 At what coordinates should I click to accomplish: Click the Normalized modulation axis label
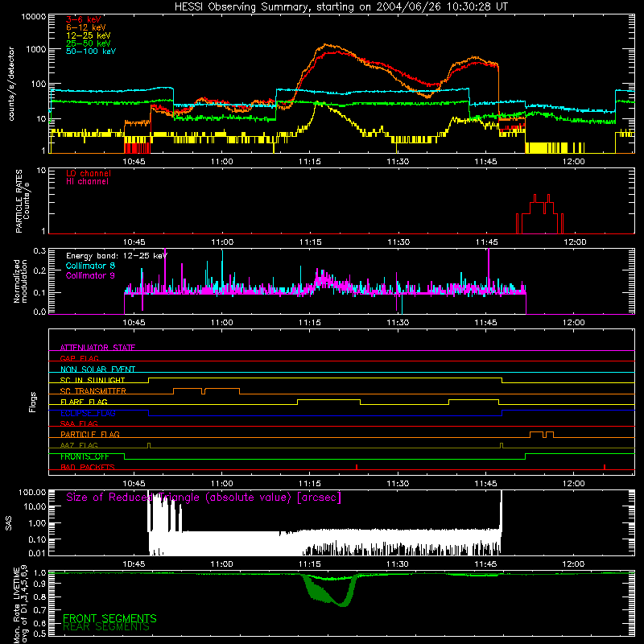(20, 281)
